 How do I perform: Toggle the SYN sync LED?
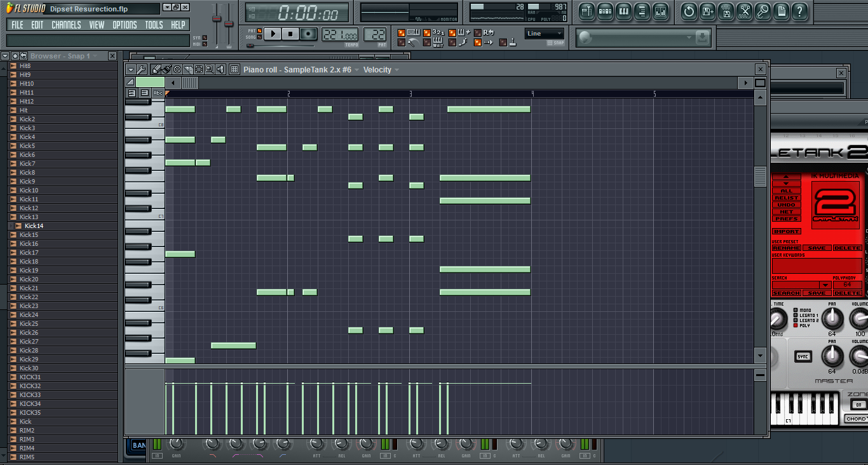pos(205,37)
